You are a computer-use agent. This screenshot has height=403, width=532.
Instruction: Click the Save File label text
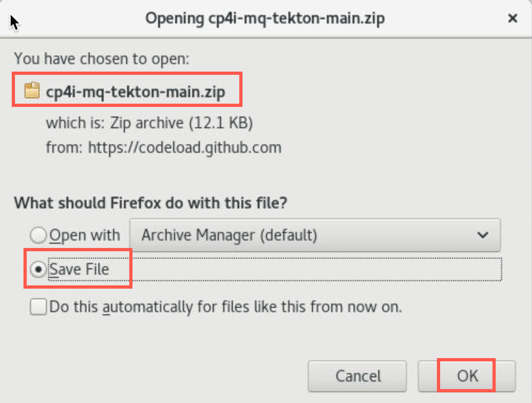[79, 269]
